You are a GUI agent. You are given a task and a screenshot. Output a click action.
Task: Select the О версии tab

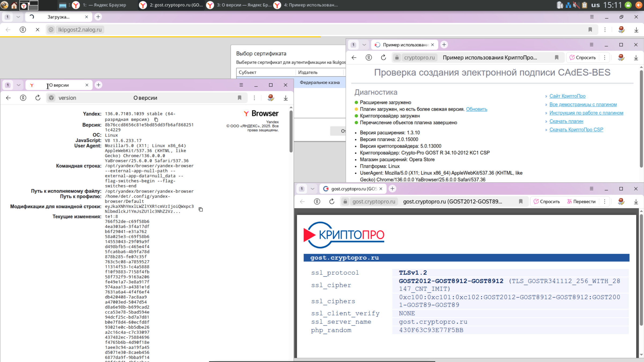tap(59, 85)
